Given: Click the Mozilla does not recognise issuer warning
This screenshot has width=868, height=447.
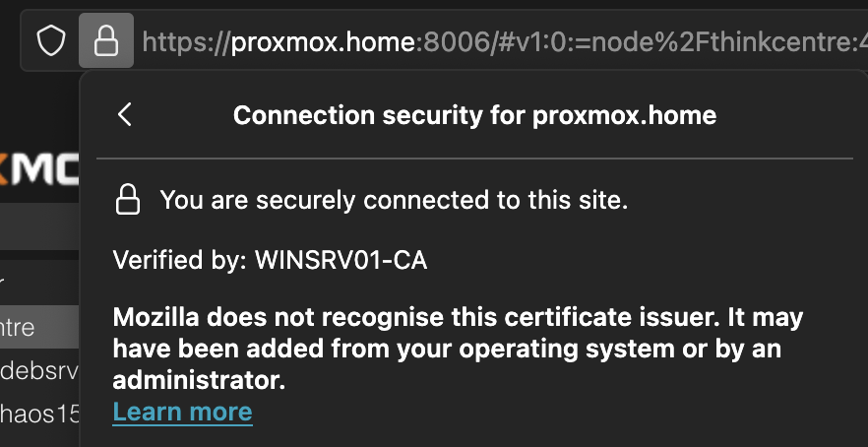Looking at the screenshot, I should [x=458, y=349].
